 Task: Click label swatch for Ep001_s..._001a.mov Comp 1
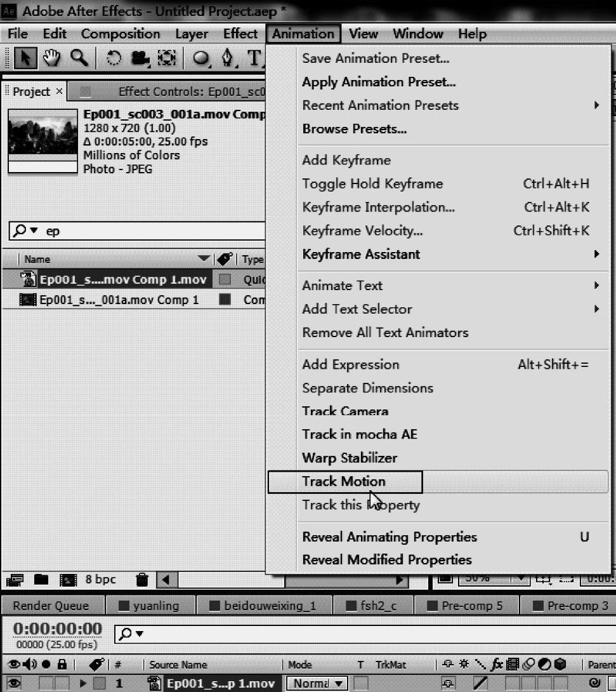225,300
